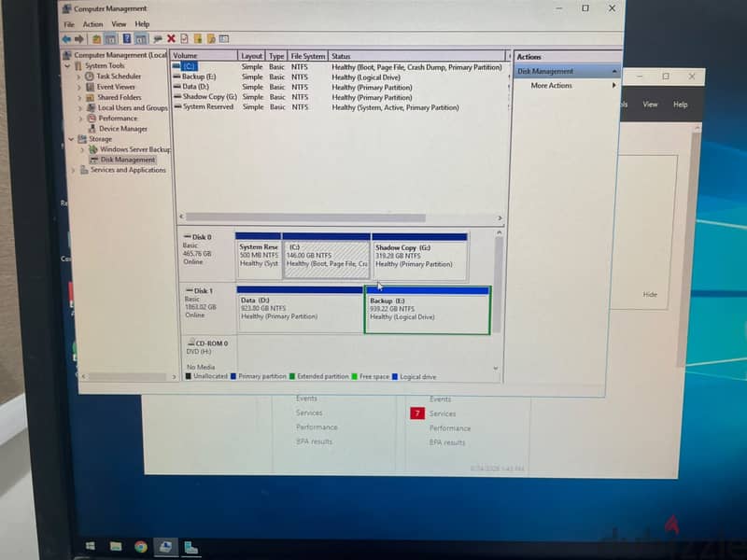The image size is (747, 560).
Task: Open the File menu
Action: 69,24
